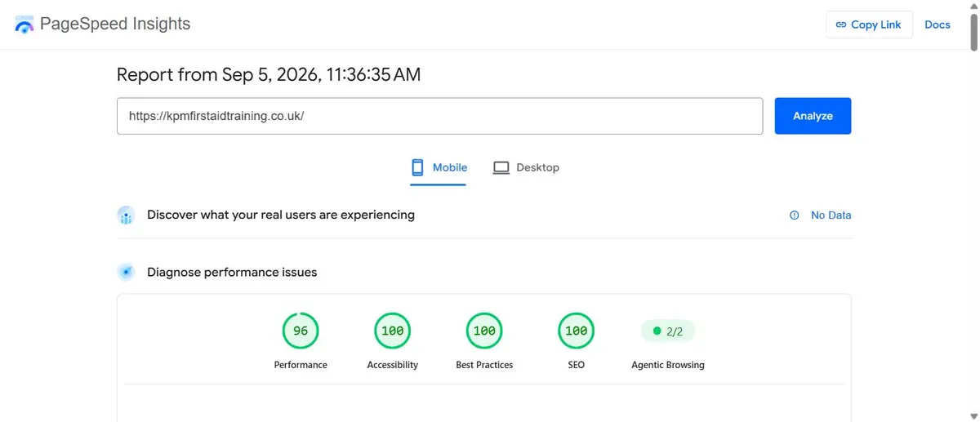Click the No Data info icon

click(x=794, y=215)
